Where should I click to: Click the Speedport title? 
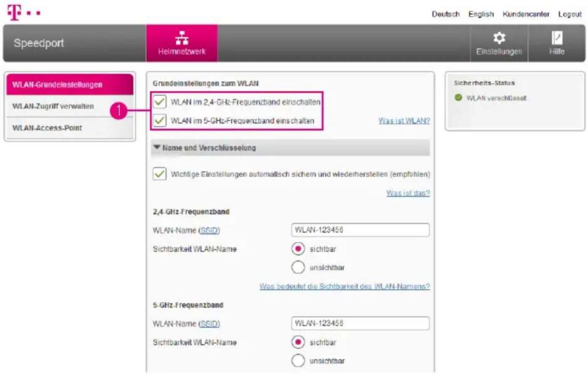coord(39,44)
